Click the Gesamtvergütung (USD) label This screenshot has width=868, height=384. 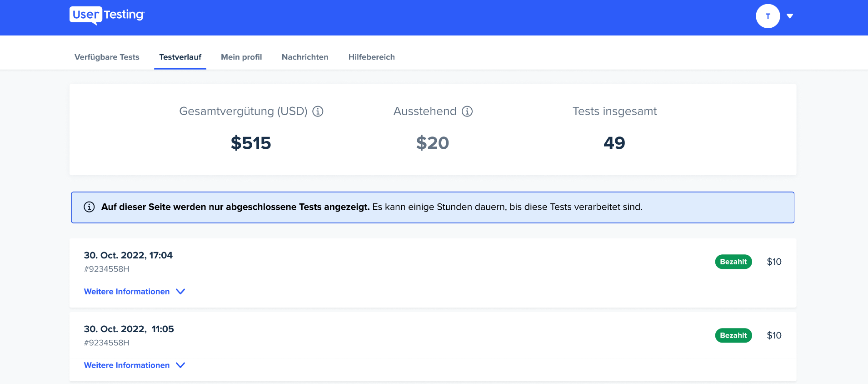(243, 111)
